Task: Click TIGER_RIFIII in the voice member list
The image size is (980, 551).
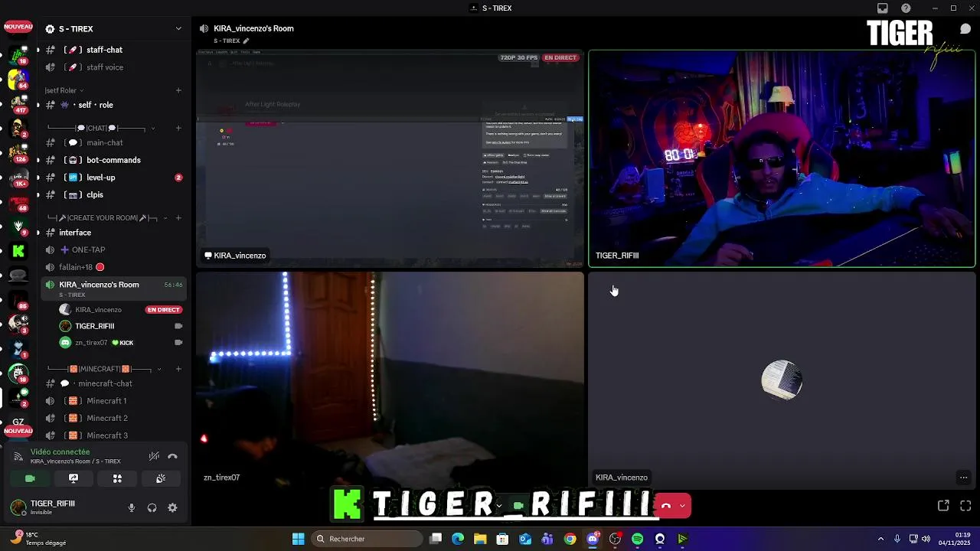Action: (x=94, y=326)
